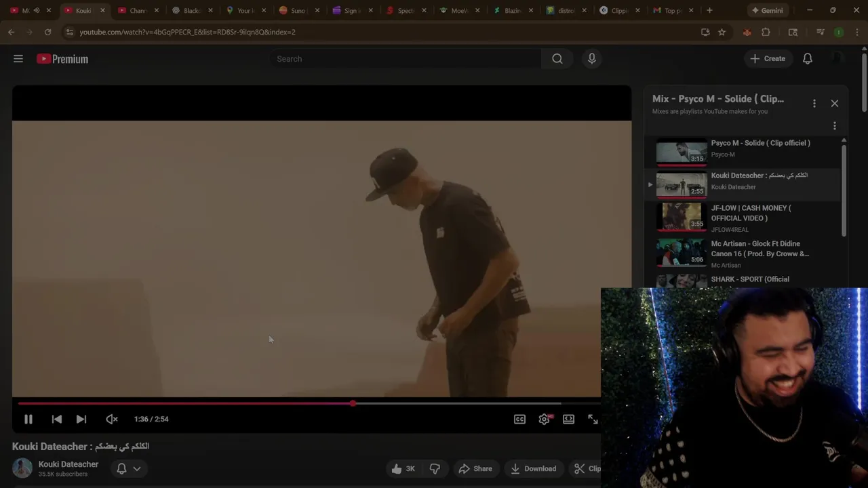Select the currently playing Kouki Dateacher playlist item
The image size is (868, 488).
[x=743, y=184]
